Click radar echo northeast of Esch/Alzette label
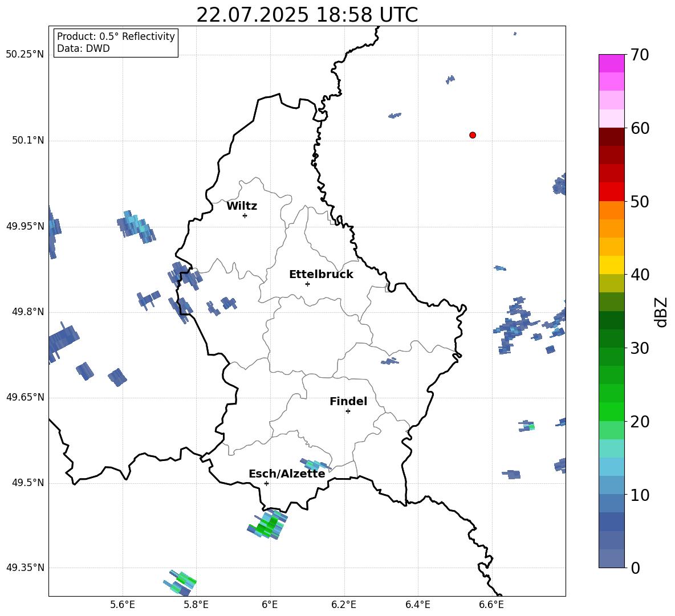 pos(315,464)
